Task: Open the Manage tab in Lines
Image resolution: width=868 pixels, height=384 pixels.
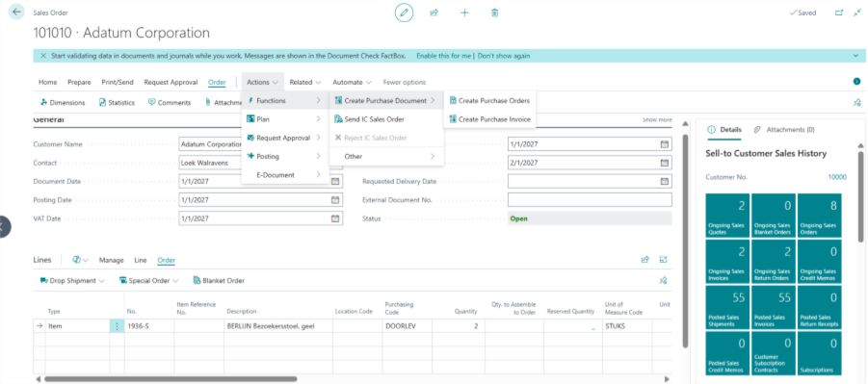Action: (111, 260)
